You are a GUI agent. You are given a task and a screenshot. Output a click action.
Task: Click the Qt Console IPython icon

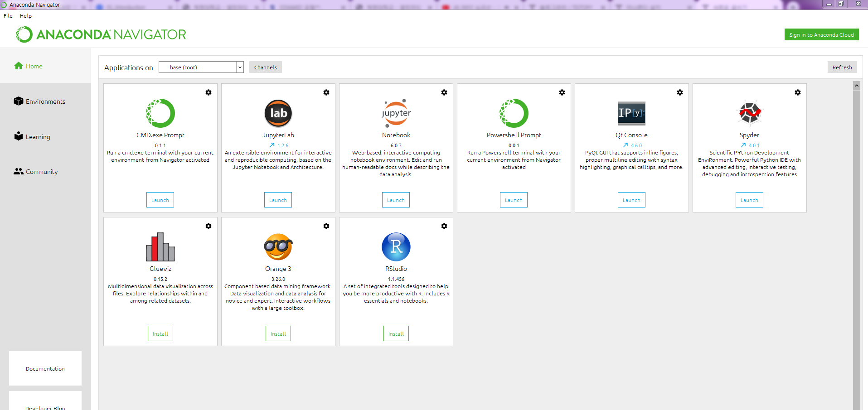(632, 113)
